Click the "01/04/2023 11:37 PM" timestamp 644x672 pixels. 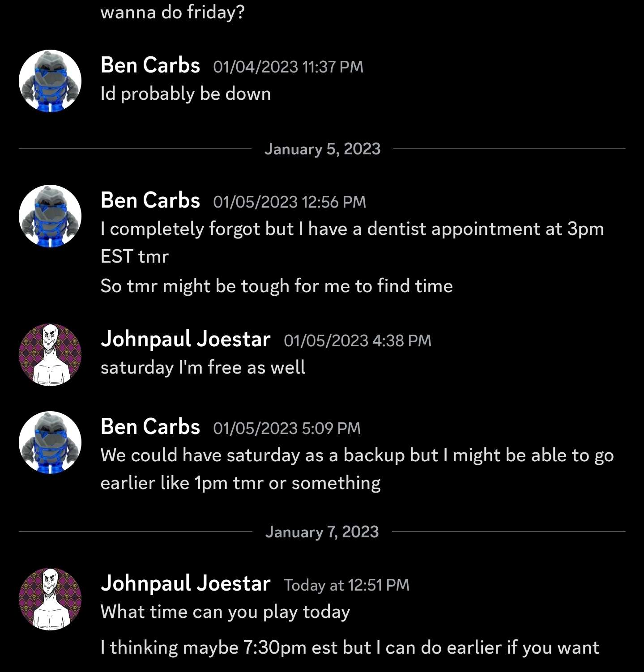pos(288,67)
